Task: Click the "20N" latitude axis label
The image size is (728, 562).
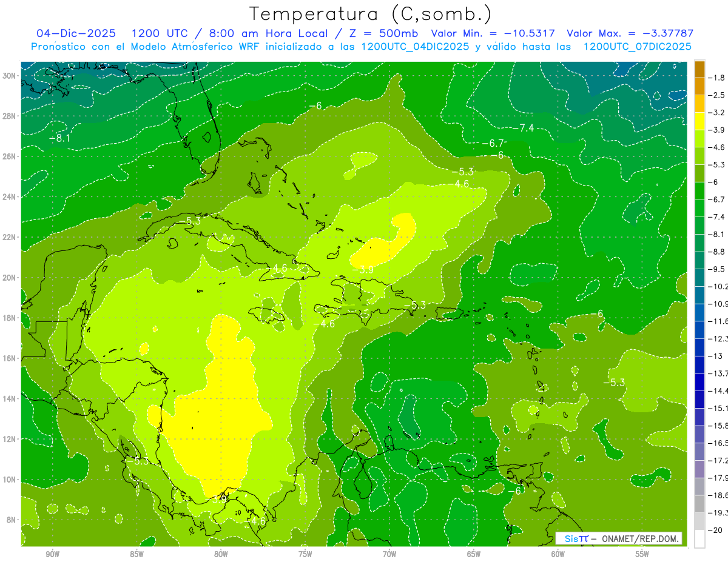Action: (x=9, y=278)
